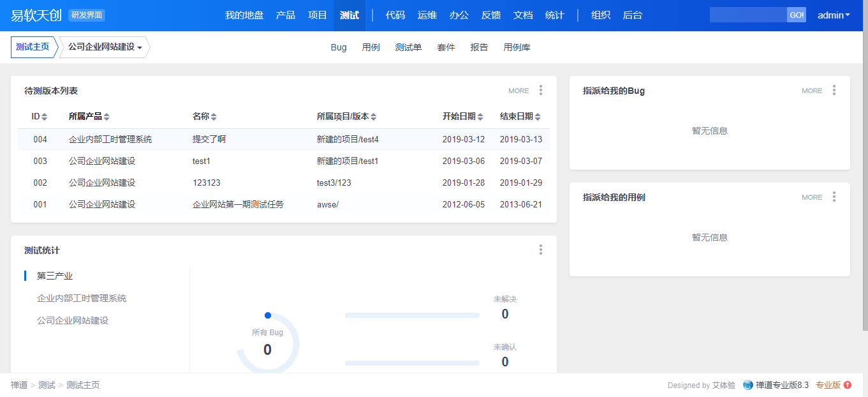Click the red upgrade arrow icon beside 专业版
This screenshot has height=397, width=868.
[848, 385]
